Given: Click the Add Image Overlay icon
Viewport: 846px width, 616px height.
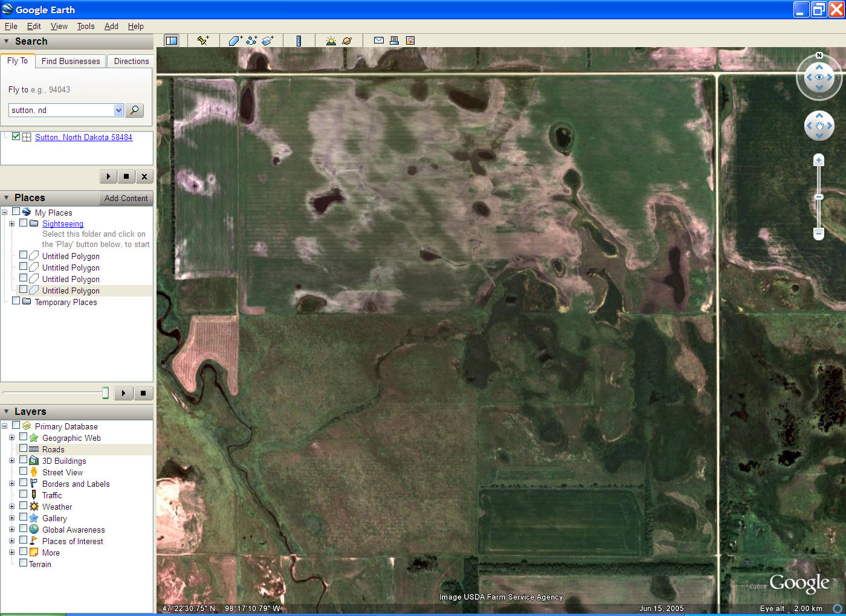Looking at the screenshot, I should [x=268, y=40].
